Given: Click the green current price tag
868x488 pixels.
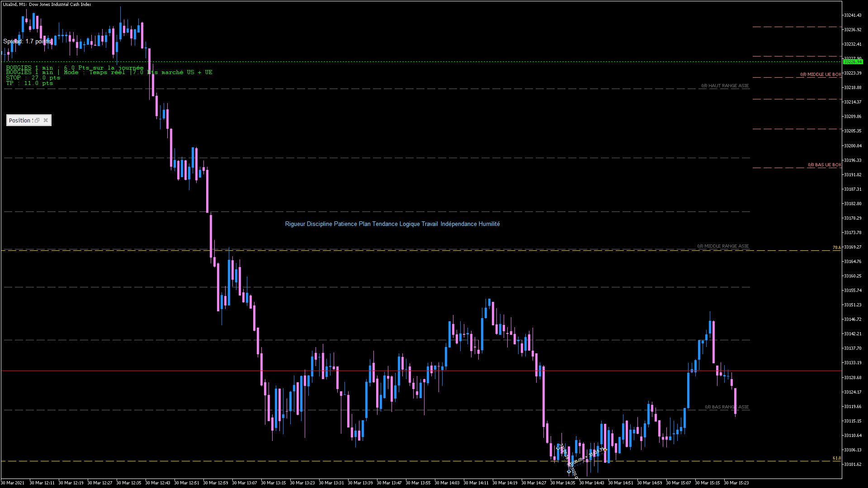Looking at the screenshot, I should pyautogui.click(x=852, y=61).
